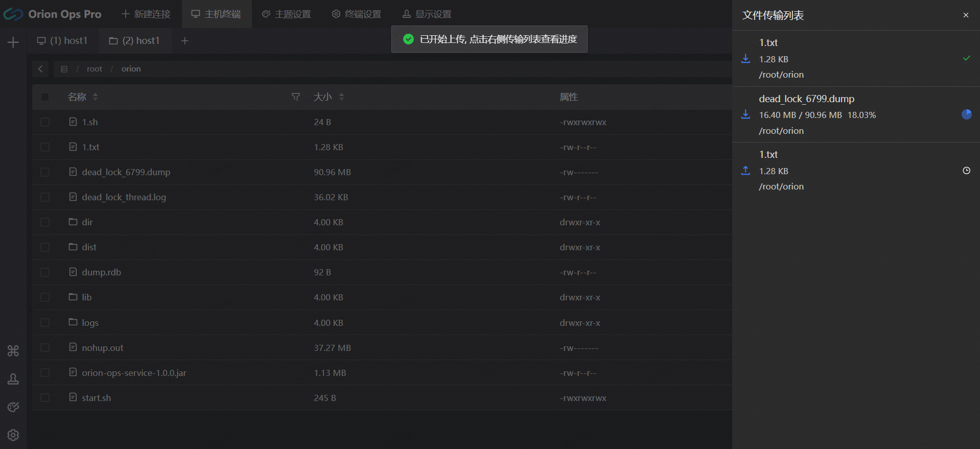Open the 主题设置 menu item
The image size is (980, 449).
tap(286, 14)
